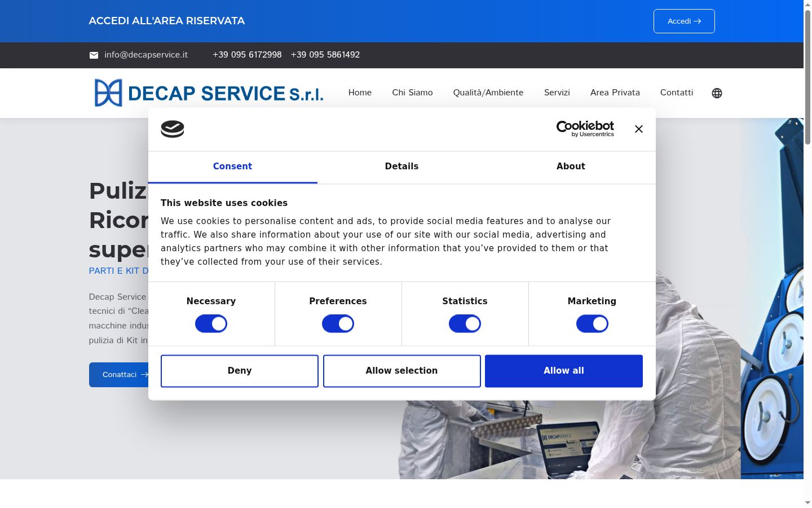Click the oval cookie banner icon
Image resolution: width=812 pixels, height=508 pixels.
tap(173, 129)
